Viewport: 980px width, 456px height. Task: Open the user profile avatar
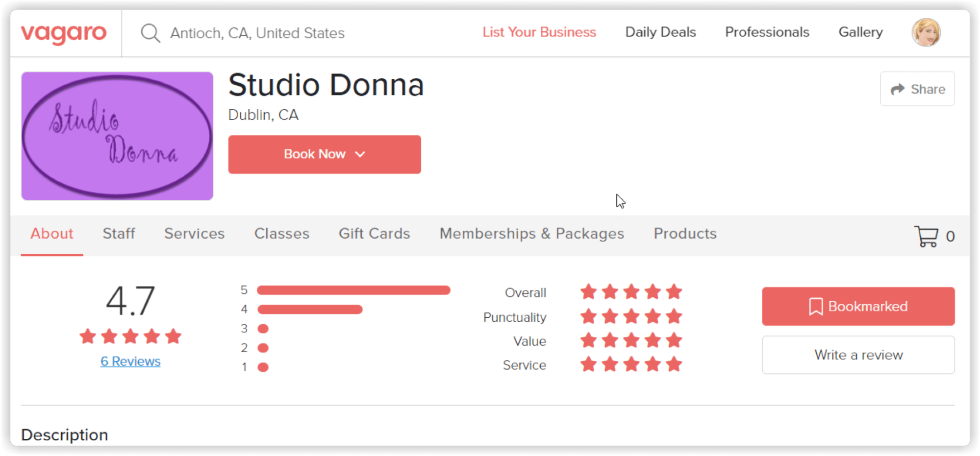click(926, 33)
